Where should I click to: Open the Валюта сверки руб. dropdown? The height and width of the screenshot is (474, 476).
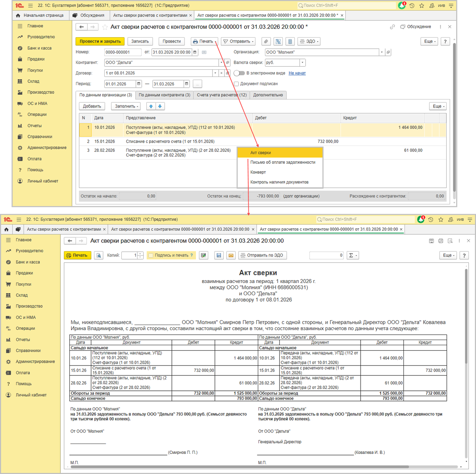303,63
